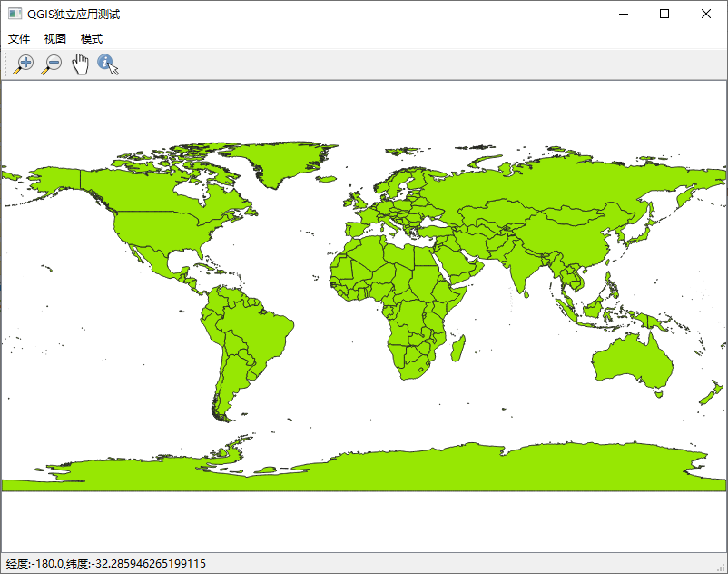
Task: Activate the Identify feature info tool
Action: pos(108,64)
